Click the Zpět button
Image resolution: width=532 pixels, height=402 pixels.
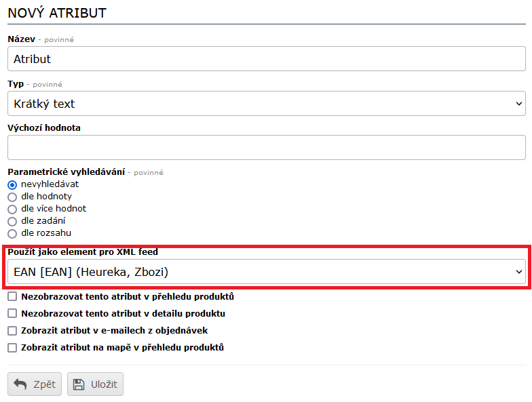[x=35, y=384]
